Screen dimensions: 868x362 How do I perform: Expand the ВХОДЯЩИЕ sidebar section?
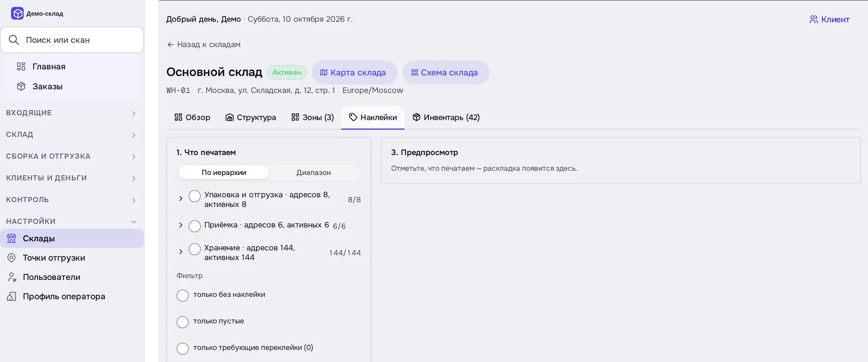click(72, 113)
